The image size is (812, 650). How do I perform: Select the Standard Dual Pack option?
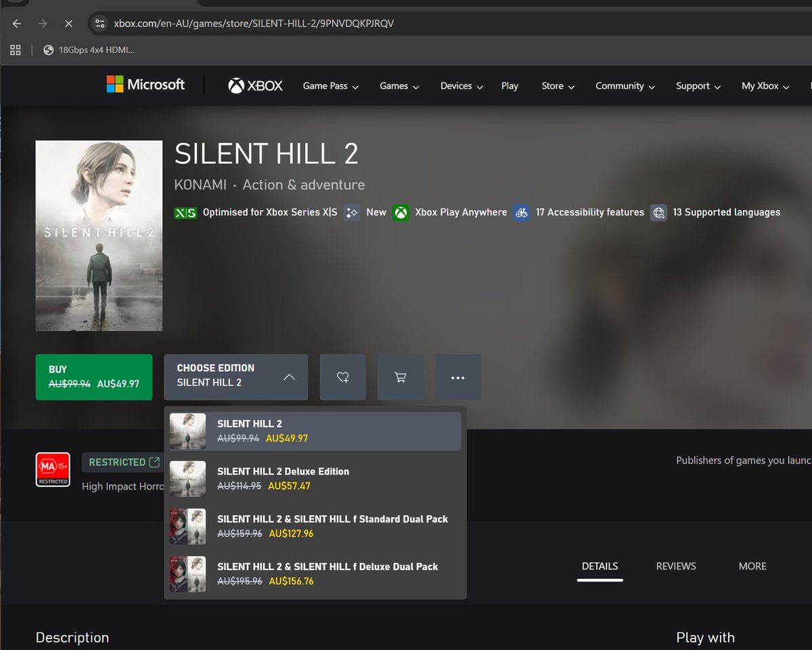[315, 526]
